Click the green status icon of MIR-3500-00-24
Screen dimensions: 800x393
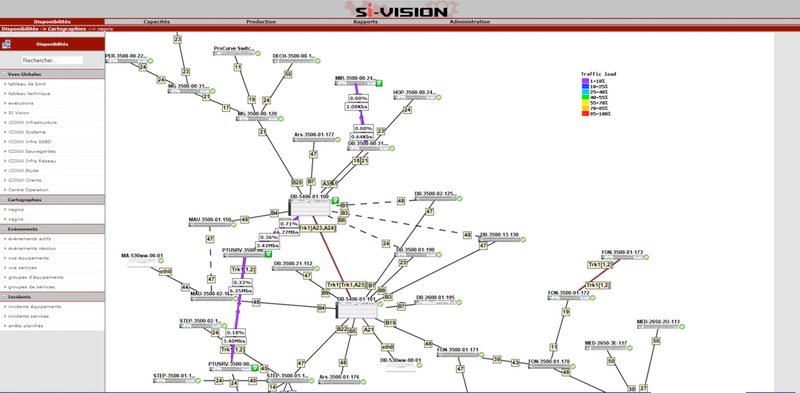click(x=380, y=83)
